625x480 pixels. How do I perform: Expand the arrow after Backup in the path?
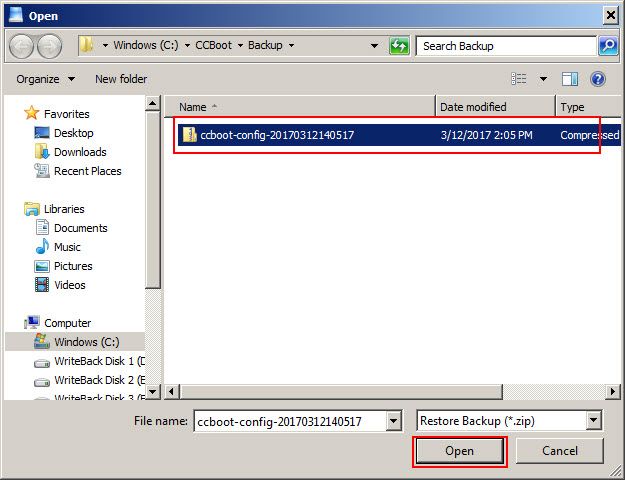tap(291, 45)
